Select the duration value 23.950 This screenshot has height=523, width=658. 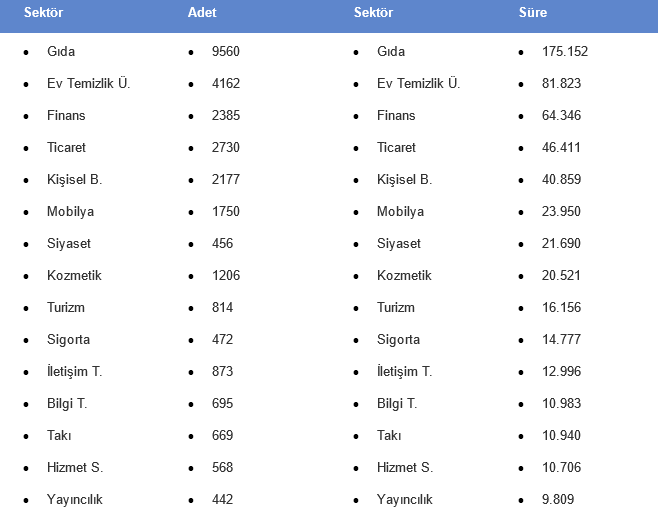click(x=561, y=212)
